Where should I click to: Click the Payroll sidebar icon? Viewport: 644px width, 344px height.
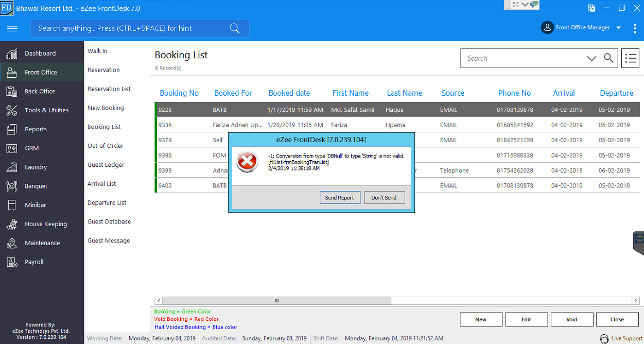coord(12,262)
